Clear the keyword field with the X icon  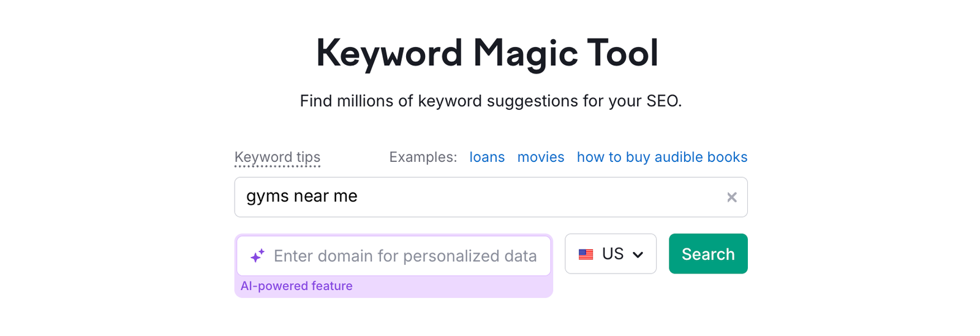pos(731,197)
